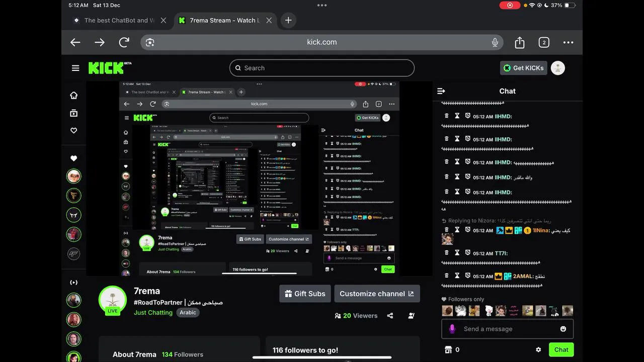Click the 134 Followers text

(x=183, y=354)
